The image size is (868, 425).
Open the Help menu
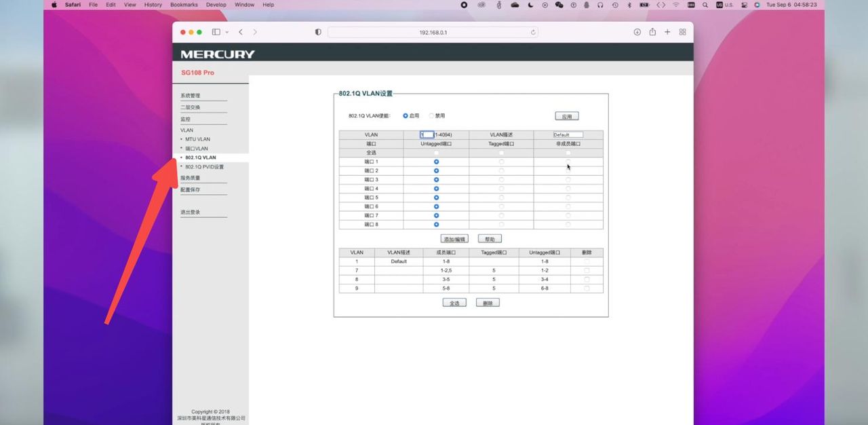269,5
